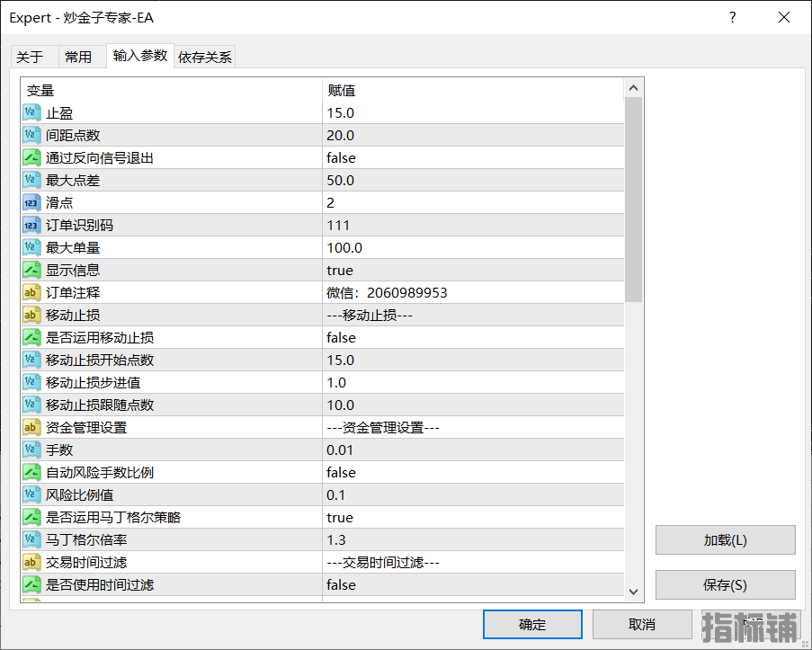
Task: Select the 输入参数 tab
Action: (139, 56)
